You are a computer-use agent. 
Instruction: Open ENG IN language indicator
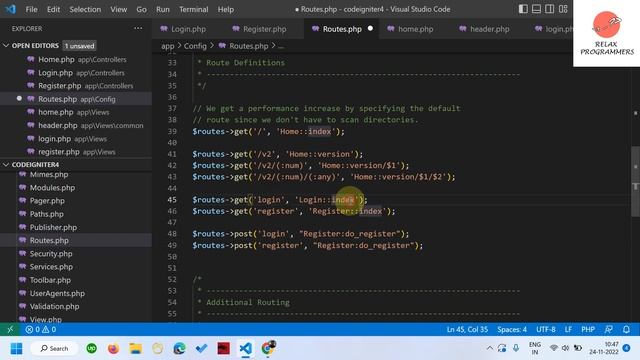click(x=535, y=348)
